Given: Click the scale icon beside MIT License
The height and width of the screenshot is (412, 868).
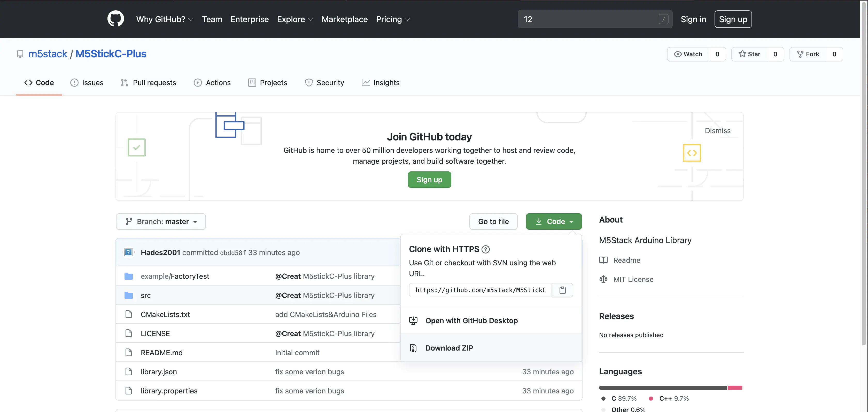Looking at the screenshot, I should coord(603,279).
